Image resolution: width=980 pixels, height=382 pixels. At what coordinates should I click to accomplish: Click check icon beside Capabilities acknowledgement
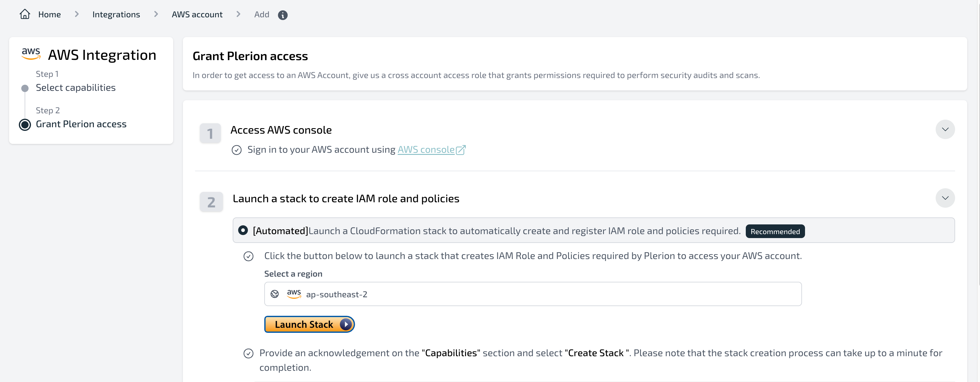click(248, 353)
